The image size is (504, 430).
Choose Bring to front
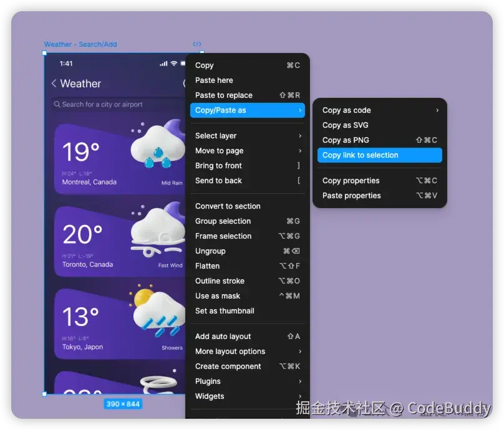point(247,166)
